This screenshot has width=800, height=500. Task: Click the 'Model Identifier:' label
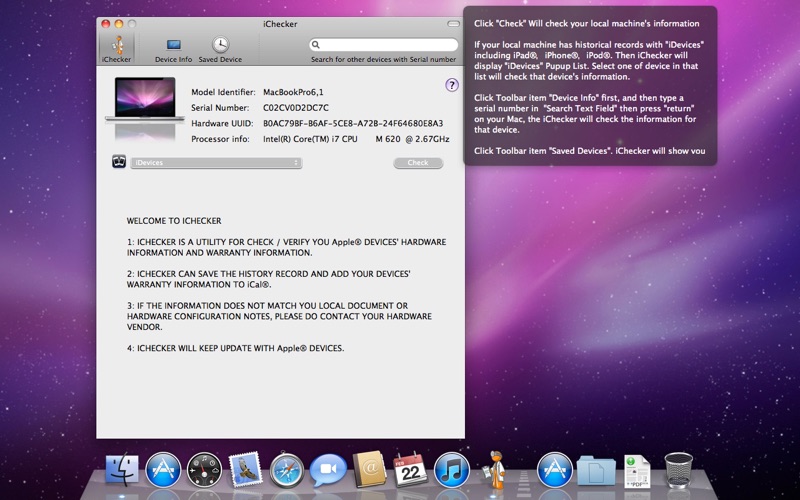tap(223, 92)
